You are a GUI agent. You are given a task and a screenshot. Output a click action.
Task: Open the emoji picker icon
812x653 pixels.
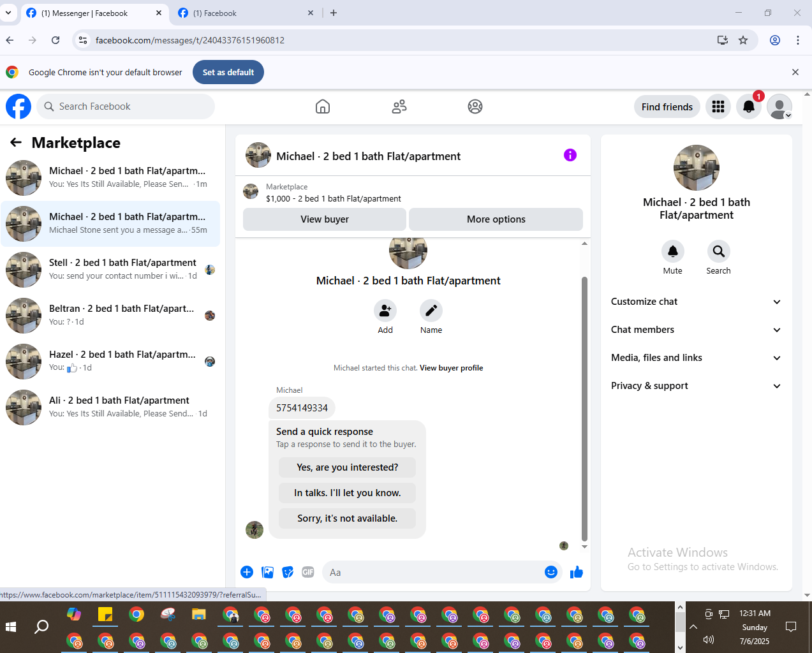click(x=551, y=572)
